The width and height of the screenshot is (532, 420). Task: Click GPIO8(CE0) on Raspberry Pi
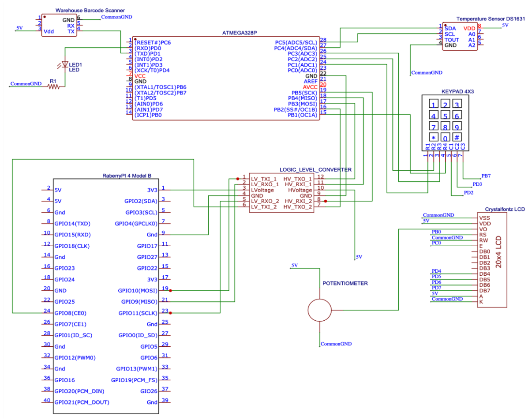point(70,313)
